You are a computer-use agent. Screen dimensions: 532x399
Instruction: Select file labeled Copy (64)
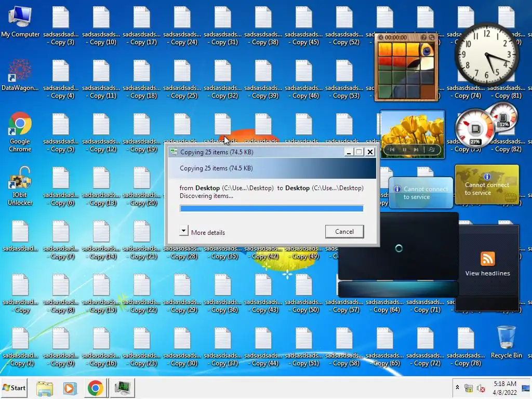click(385, 305)
